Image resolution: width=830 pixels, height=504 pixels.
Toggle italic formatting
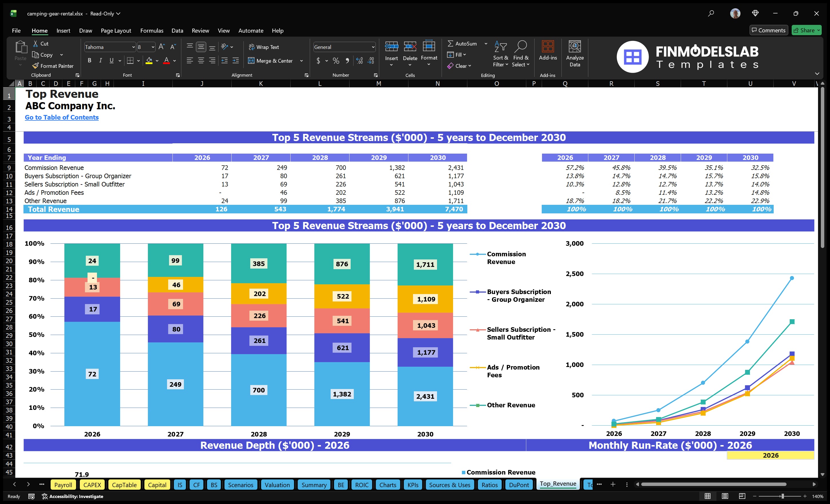(100, 61)
